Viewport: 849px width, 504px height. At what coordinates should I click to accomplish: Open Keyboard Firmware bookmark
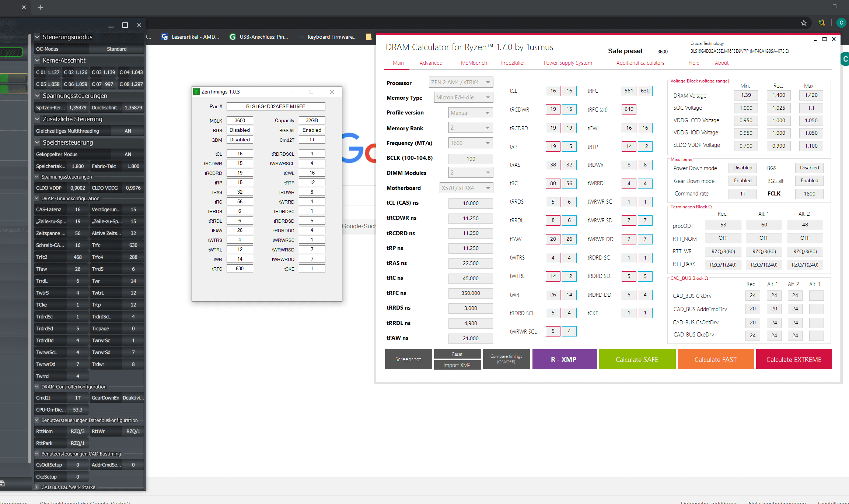tap(328, 37)
